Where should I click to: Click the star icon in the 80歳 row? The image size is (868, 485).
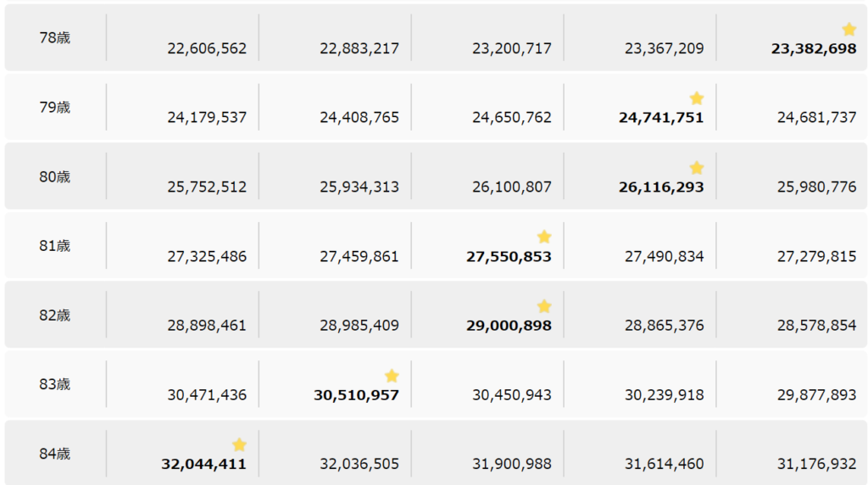coord(696,168)
